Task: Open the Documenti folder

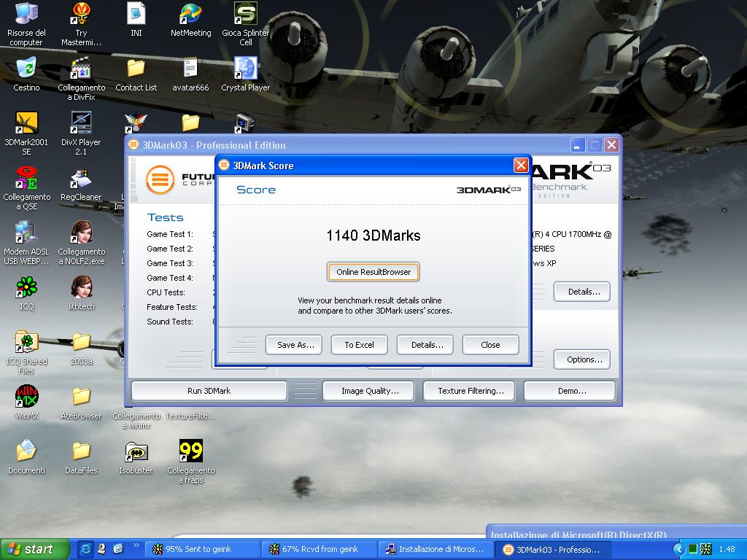Action: coord(26,457)
